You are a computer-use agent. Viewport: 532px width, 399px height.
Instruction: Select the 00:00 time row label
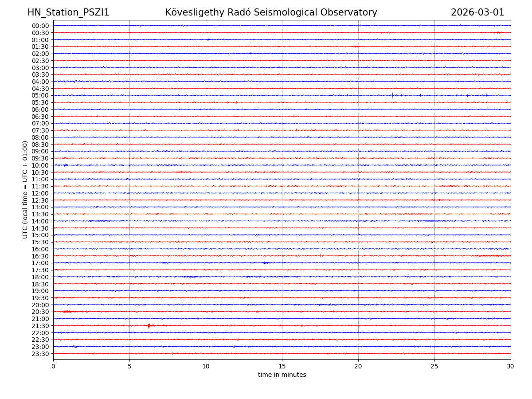click(x=40, y=26)
